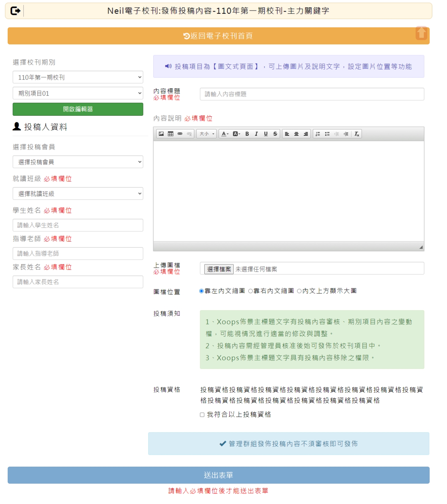Select the 內文上方顯示大圖 radio option
447x504 pixels.
[x=299, y=291]
